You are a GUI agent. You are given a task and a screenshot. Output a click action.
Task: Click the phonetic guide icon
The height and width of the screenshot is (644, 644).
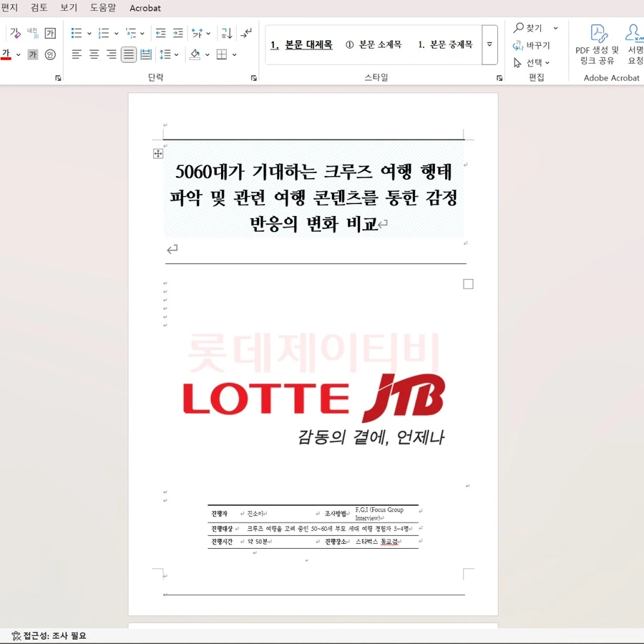point(33,33)
